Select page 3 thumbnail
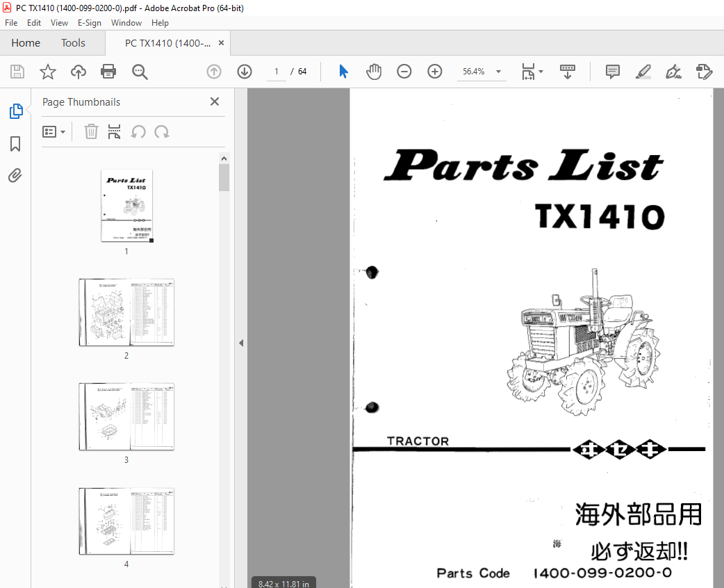 pos(126,416)
